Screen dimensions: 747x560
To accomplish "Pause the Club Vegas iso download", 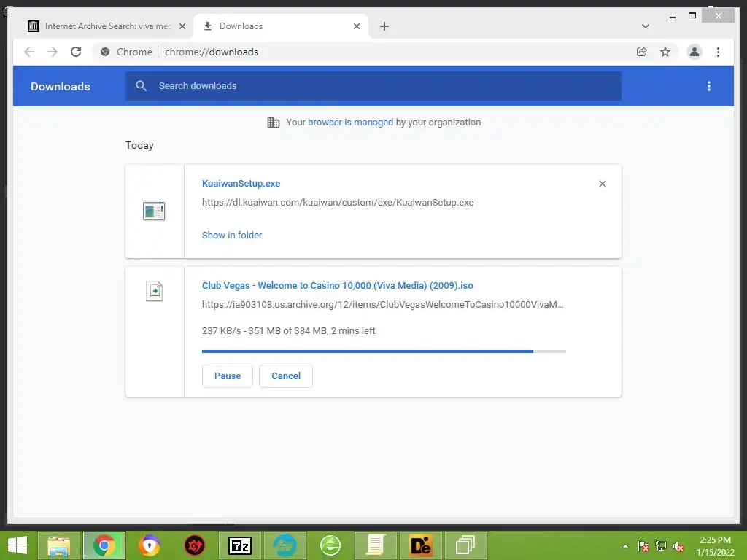I will (228, 376).
